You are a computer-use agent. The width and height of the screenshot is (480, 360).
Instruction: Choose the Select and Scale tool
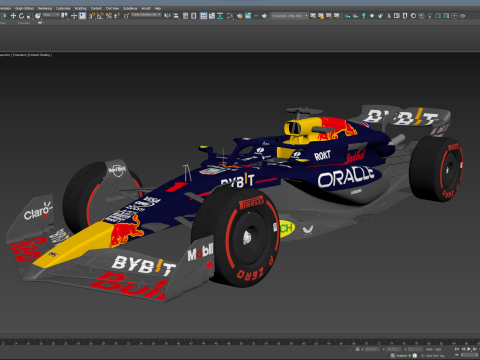point(30,16)
